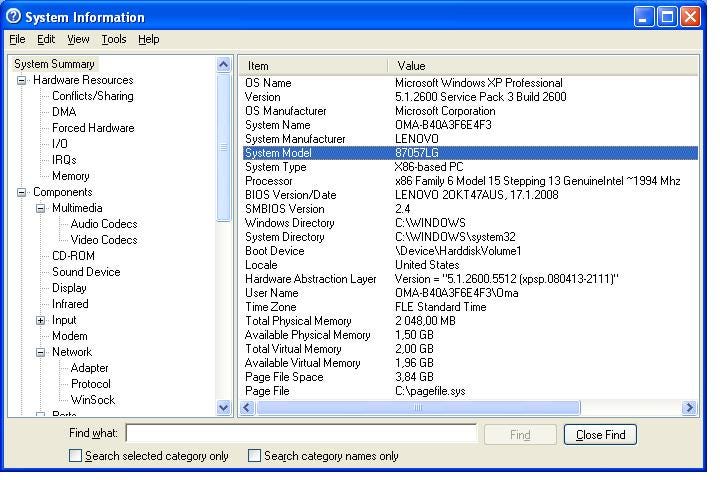Click the System Information title bar help icon
The width and height of the screenshot is (720, 480).
point(13,17)
